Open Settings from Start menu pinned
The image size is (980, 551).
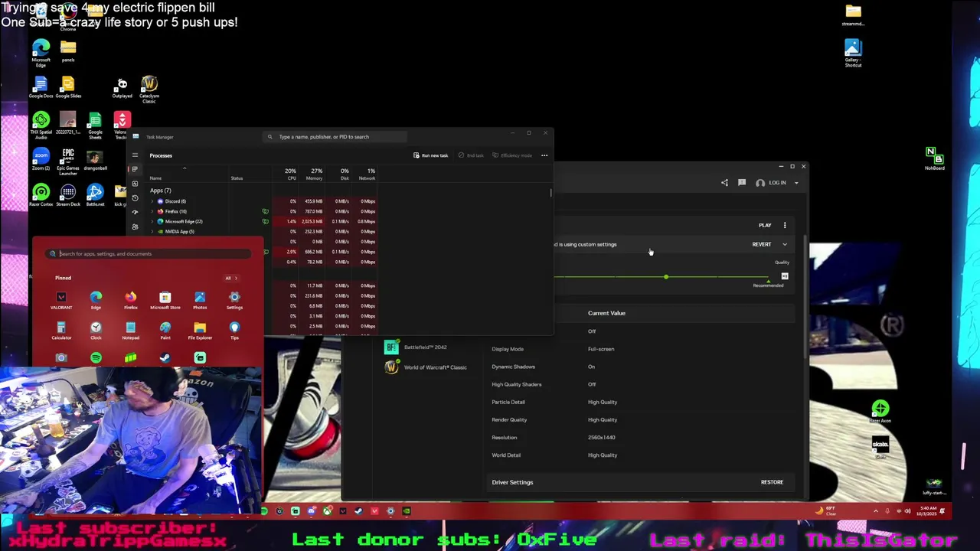(234, 300)
